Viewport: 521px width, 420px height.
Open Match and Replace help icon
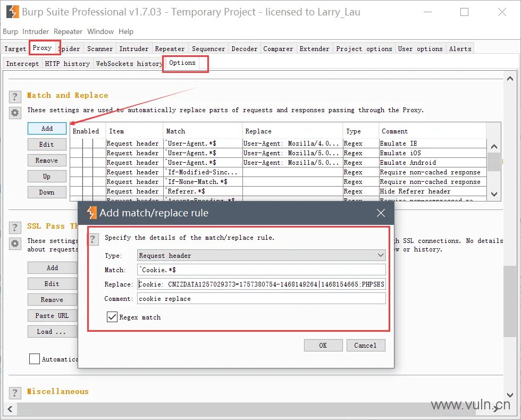[15, 97]
